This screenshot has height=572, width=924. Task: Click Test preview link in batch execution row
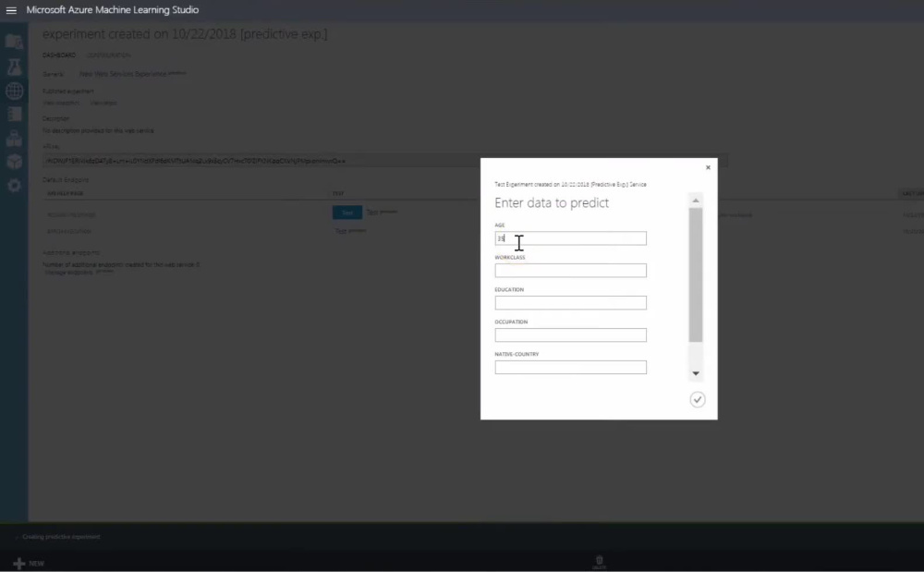pyautogui.click(x=350, y=231)
